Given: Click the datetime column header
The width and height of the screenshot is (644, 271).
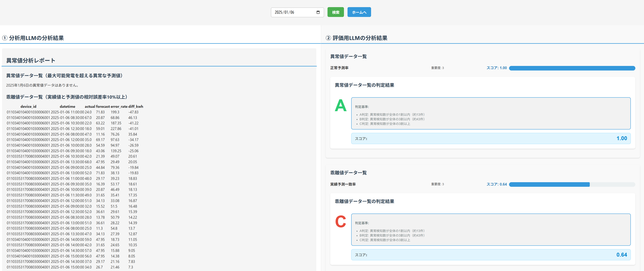Looking at the screenshot, I should [x=67, y=106].
